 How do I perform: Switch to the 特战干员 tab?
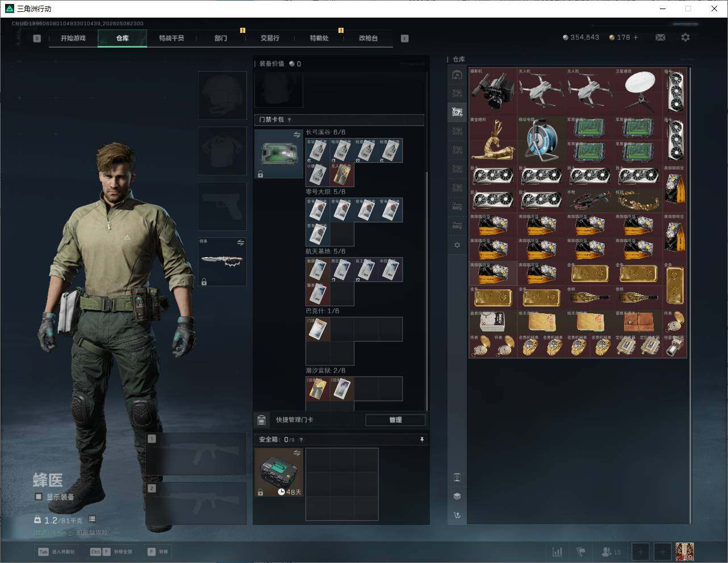[x=171, y=38]
